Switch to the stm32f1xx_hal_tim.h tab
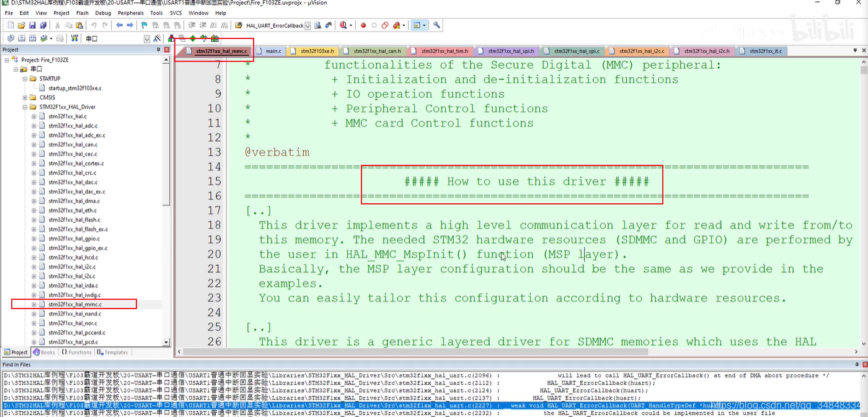 [441, 51]
